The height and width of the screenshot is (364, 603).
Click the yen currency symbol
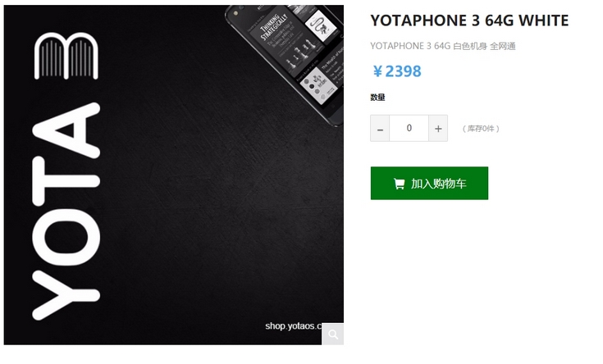(377, 71)
